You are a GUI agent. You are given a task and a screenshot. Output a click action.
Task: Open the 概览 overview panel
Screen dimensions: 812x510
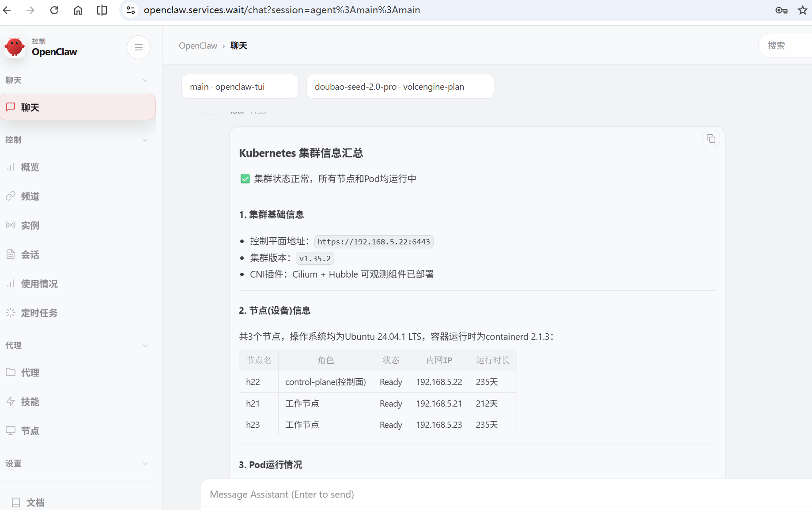click(x=30, y=167)
